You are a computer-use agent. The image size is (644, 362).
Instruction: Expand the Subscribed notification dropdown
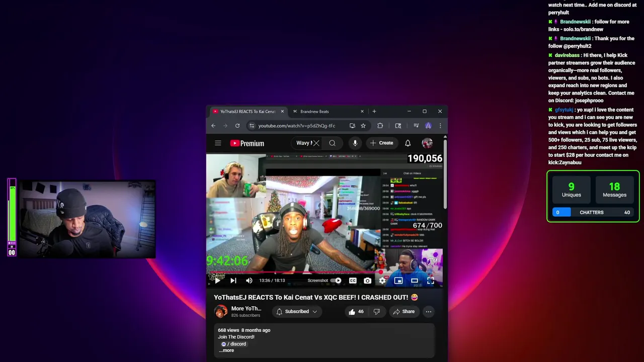click(x=297, y=312)
